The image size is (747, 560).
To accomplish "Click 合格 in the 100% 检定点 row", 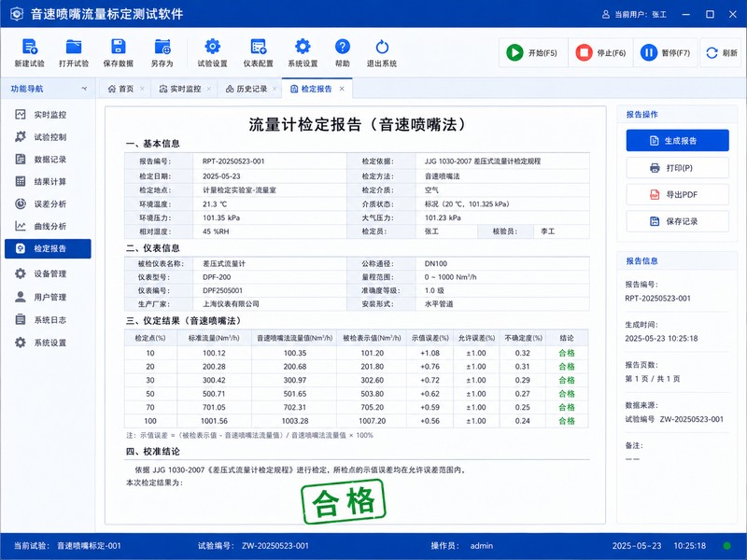I will [567, 421].
